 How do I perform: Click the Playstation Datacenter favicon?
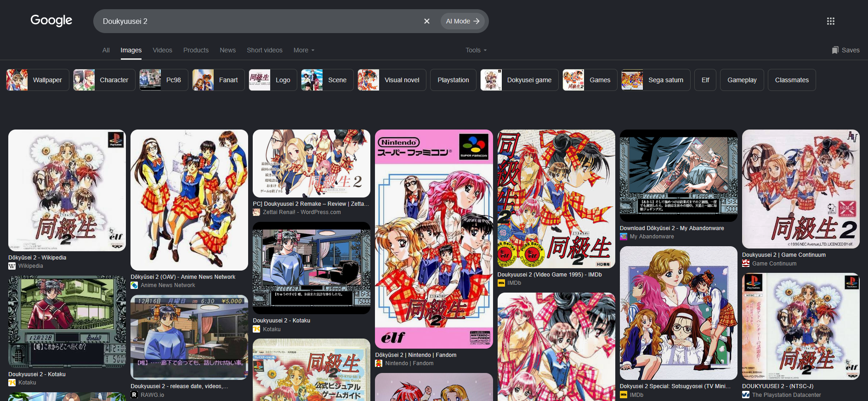click(746, 395)
